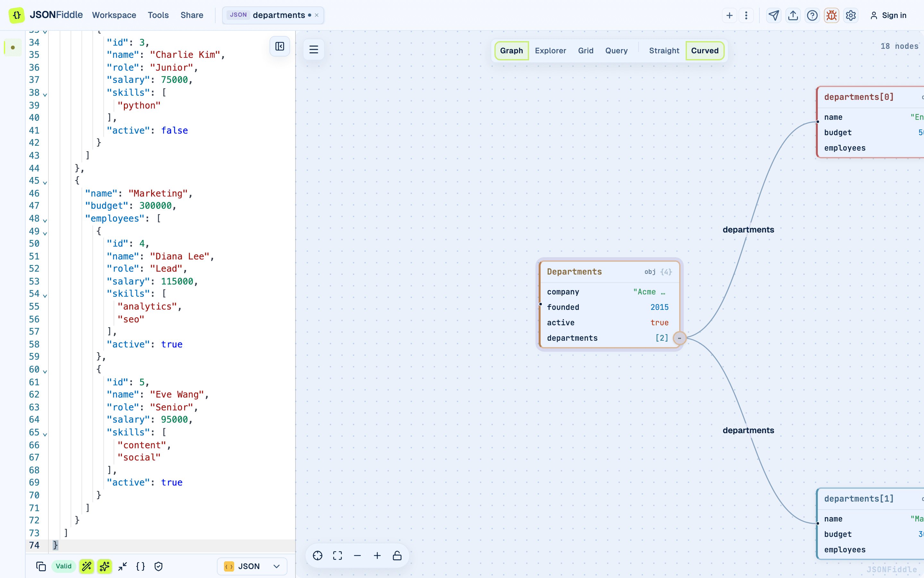Center the graph with crosshair icon

(318, 556)
